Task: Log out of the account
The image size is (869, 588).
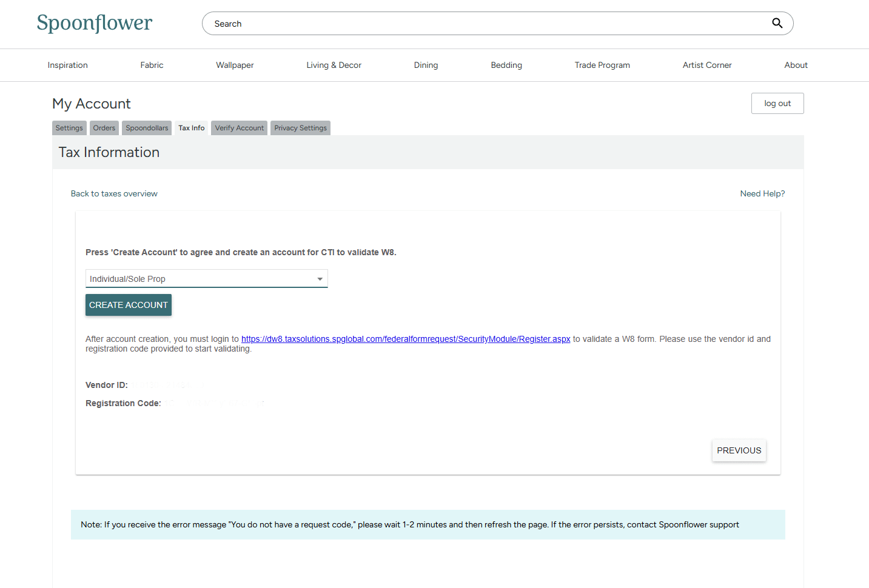Action: click(777, 104)
